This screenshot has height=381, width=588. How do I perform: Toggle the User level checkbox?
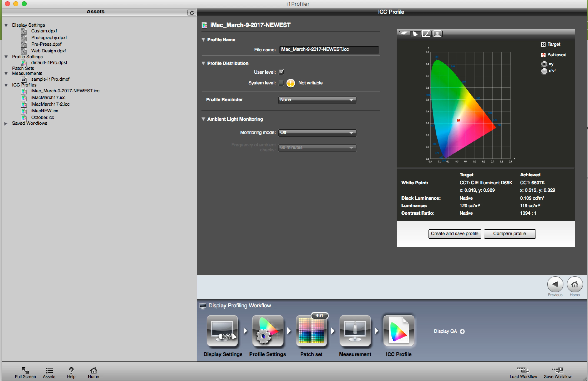pos(281,72)
